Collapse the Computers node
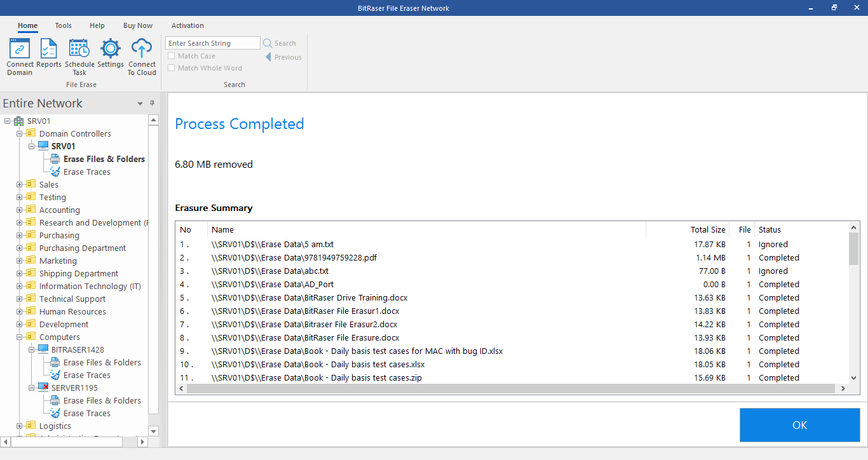Image resolution: width=868 pixels, height=460 pixels. (x=19, y=337)
